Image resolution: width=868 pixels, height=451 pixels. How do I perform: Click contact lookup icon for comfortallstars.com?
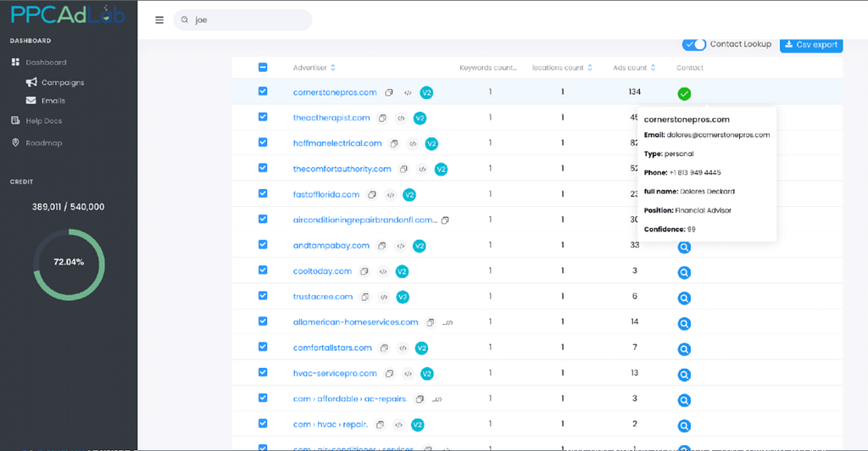coord(684,349)
